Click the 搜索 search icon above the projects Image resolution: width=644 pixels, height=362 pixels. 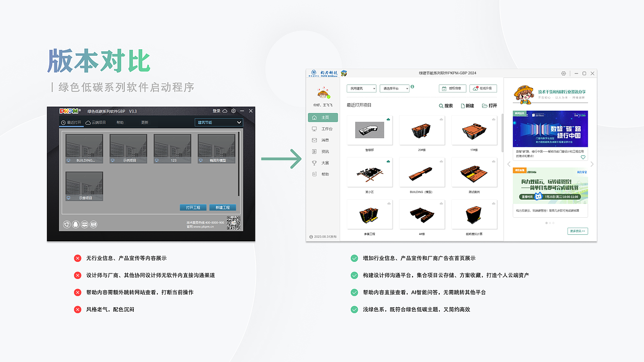tap(441, 106)
